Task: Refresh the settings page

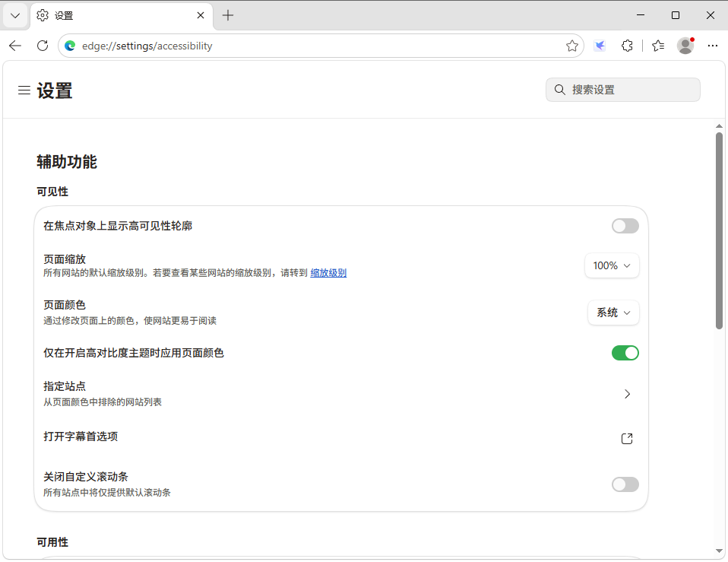Action: pyautogui.click(x=43, y=46)
